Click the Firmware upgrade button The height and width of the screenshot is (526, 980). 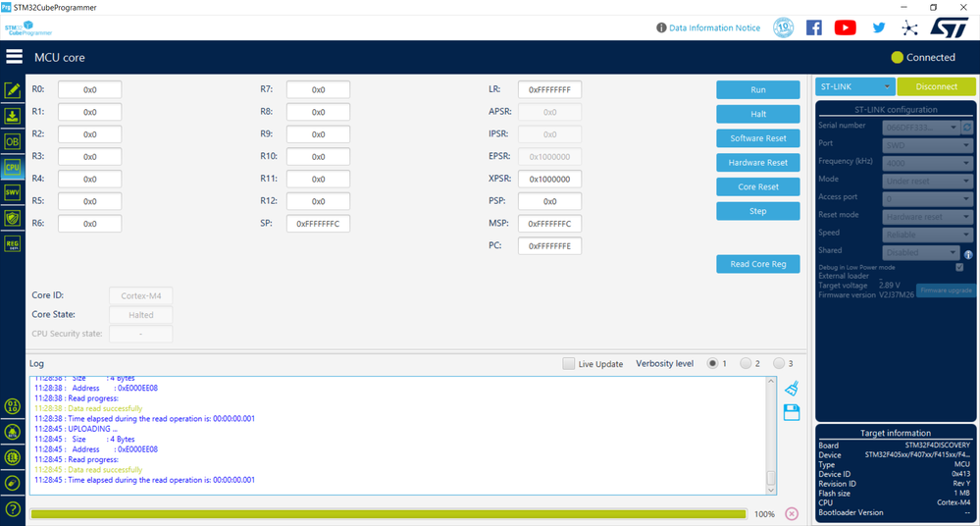click(946, 290)
